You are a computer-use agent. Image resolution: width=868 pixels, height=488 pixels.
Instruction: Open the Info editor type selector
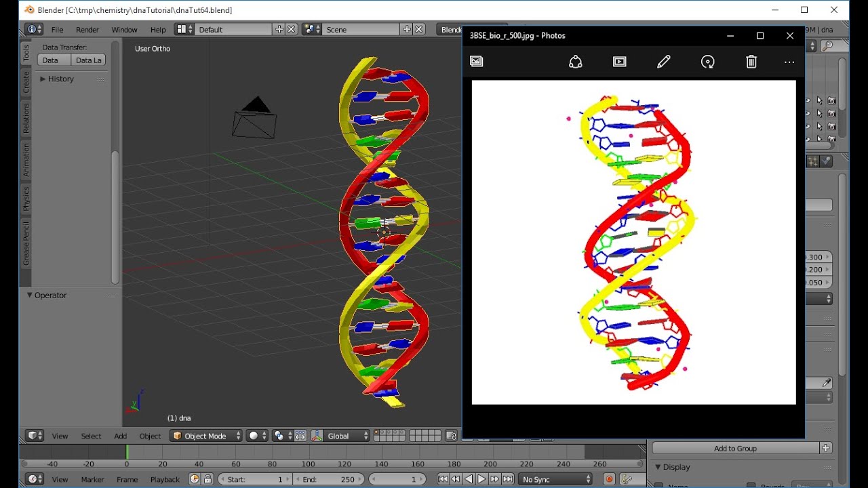click(34, 30)
